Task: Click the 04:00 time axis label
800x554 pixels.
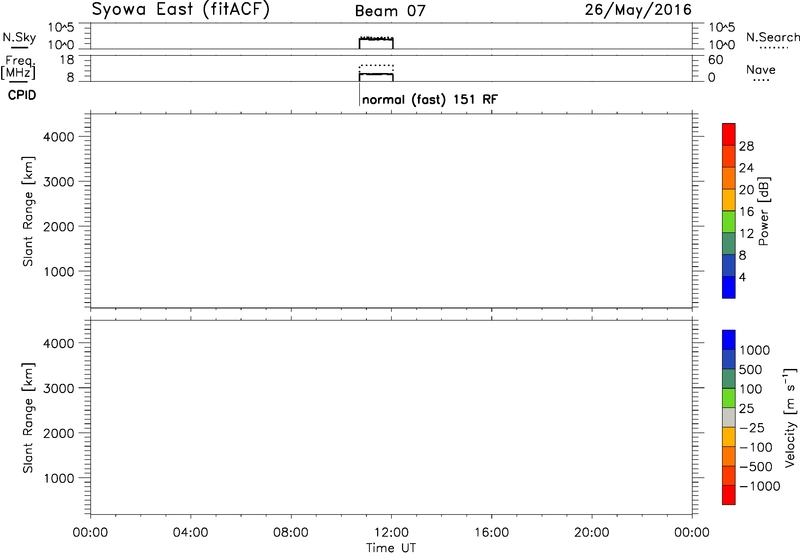Action: (x=190, y=533)
